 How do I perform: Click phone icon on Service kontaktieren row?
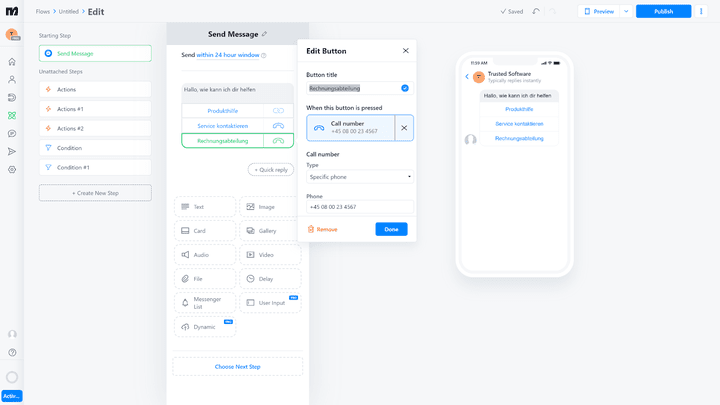coord(278,126)
